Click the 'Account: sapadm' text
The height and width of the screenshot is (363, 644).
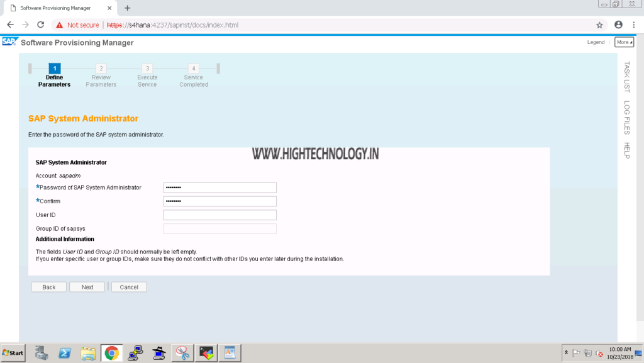click(58, 176)
